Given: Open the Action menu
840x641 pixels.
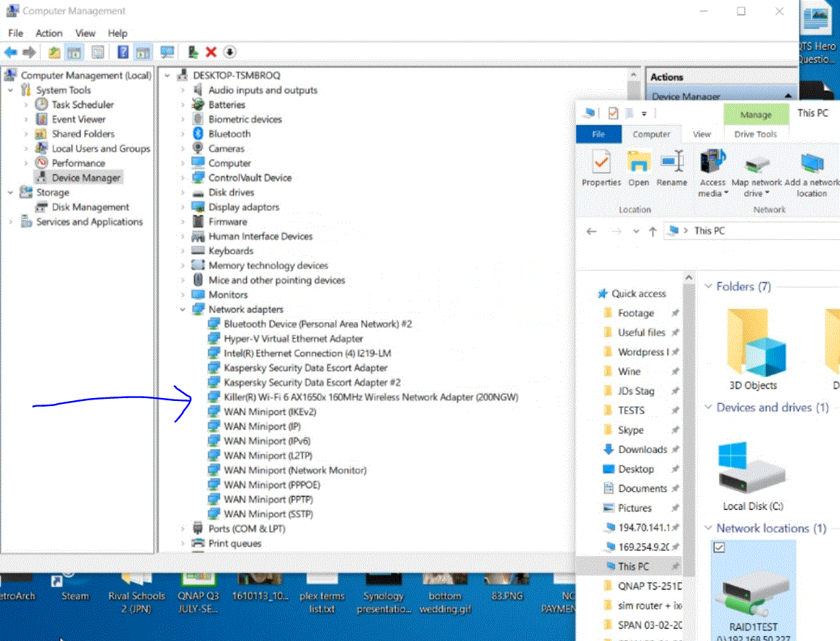Looking at the screenshot, I should tap(49, 33).
